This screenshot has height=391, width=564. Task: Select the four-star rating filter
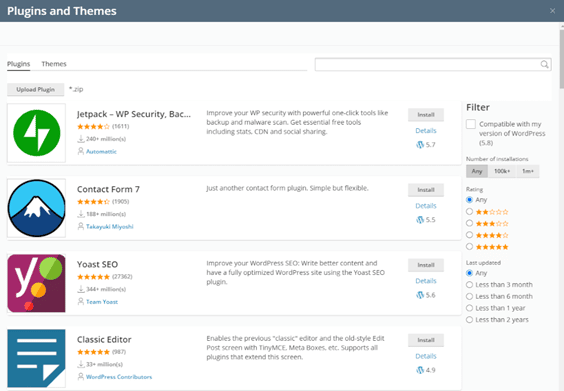pos(469,235)
